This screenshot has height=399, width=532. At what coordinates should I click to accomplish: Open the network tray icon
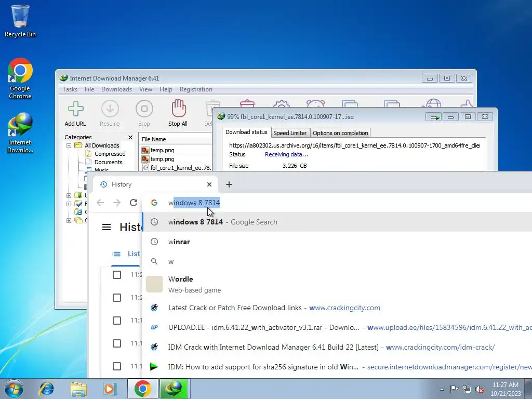pyautogui.click(x=467, y=389)
